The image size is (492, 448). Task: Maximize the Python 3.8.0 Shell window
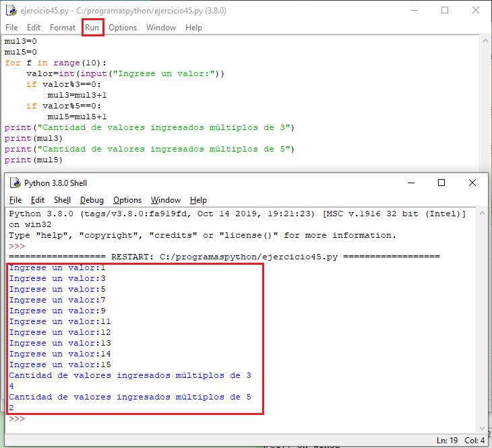(441, 183)
